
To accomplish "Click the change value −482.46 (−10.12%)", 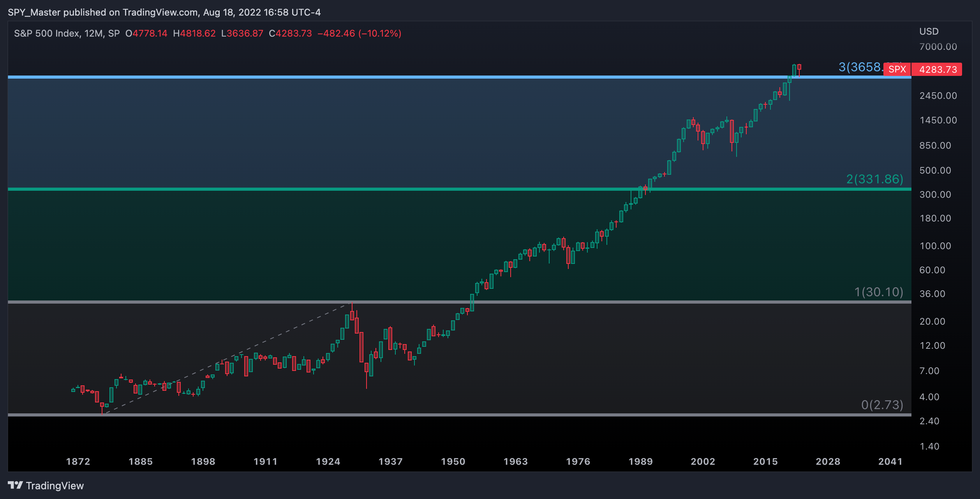I will pyautogui.click(x=360, y=33).
